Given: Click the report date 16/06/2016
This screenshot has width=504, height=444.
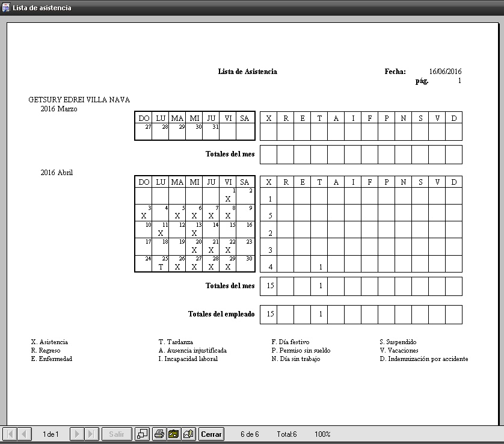Looking at the screenshot, I should (x=445, y=72).
